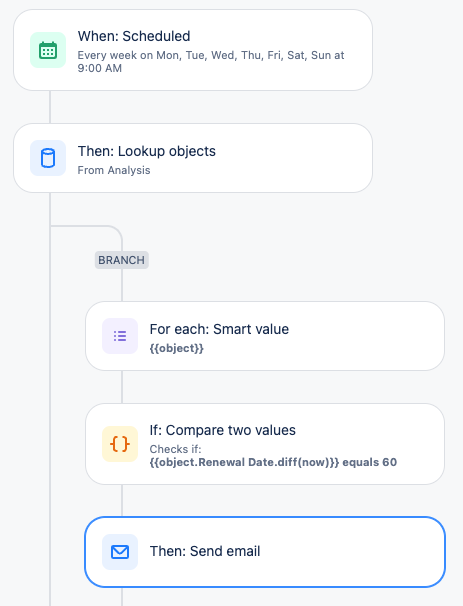Viewport: 463px width, 606px height.
Task: Click connector between If condition and Send email
Action: pos(122,500)
